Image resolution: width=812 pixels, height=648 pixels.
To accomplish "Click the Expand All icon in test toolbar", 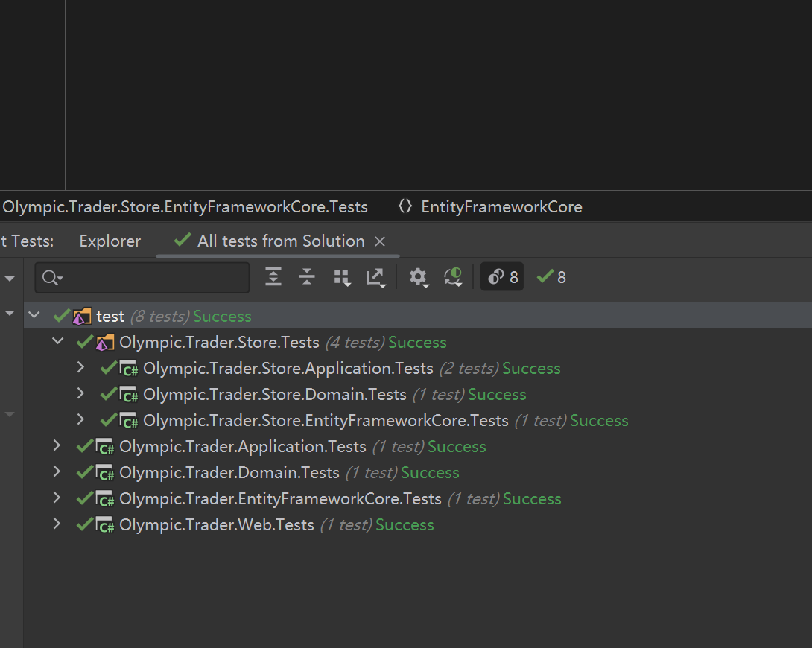I will [x=273, y=278].
